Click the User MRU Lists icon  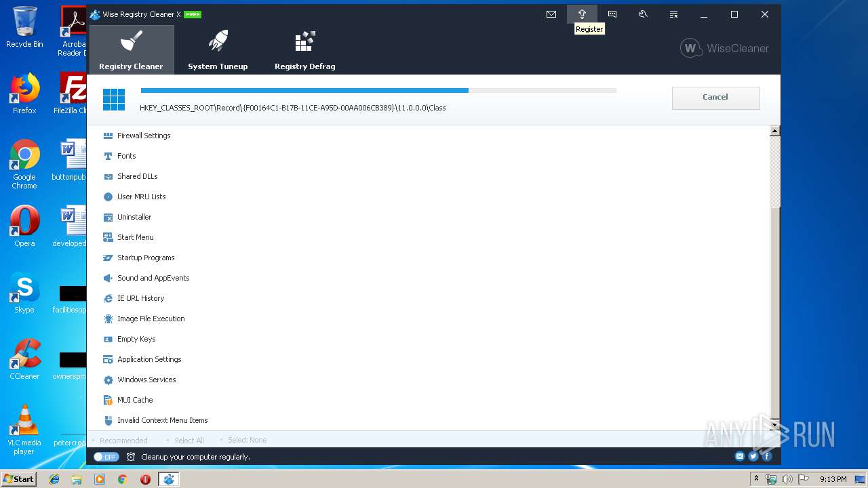[108, 197]
